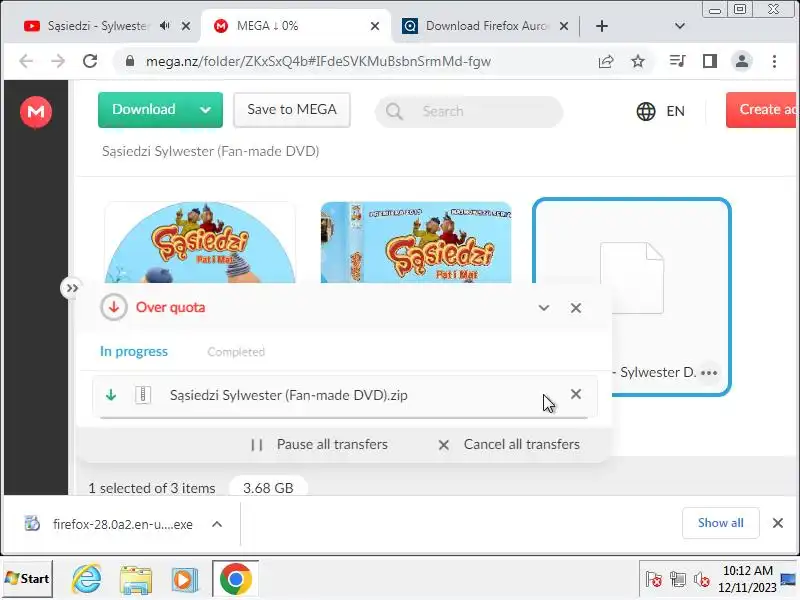Close the Sąsiedzi YouTube tab

coord(186,26)
